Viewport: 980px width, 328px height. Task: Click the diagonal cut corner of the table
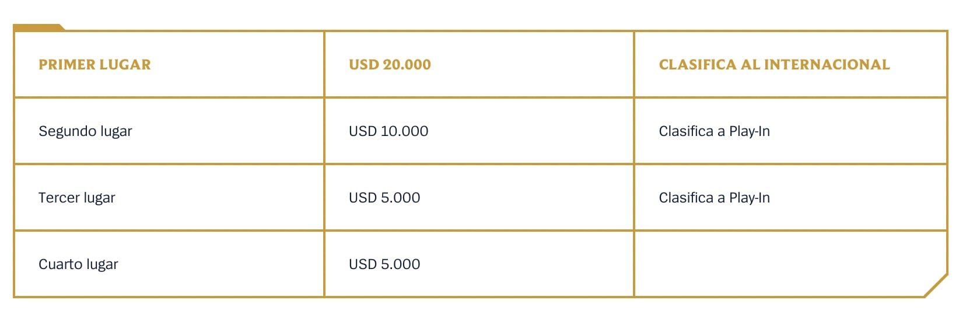coord(936,286)
